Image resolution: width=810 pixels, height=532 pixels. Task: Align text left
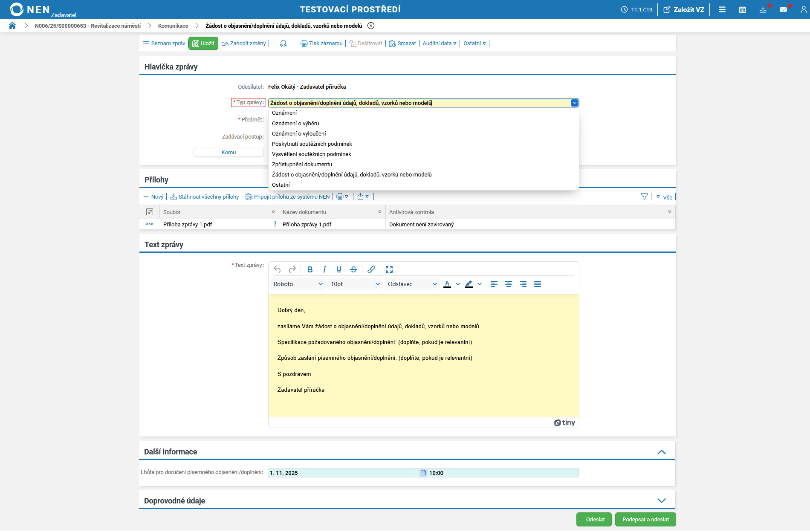[494, 284]
